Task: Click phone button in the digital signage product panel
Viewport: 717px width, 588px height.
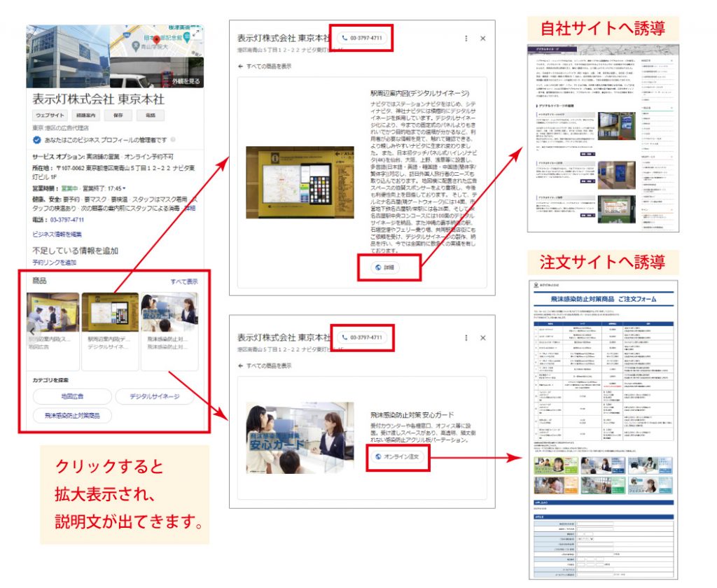Action: [362, 38]
